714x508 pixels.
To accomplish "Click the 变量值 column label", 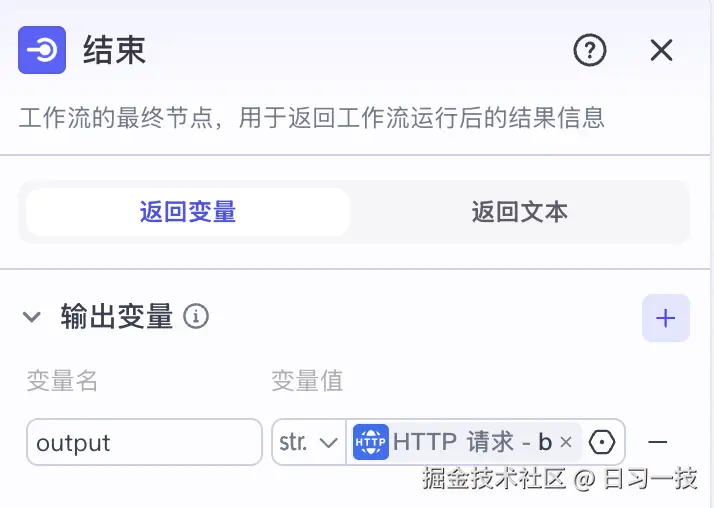I will 307,381.
